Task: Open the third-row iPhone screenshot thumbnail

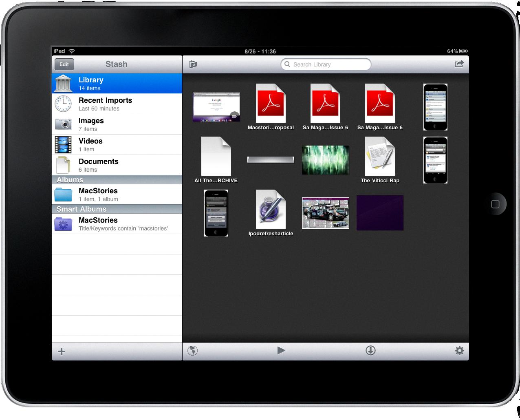Action: click(216, 213)
